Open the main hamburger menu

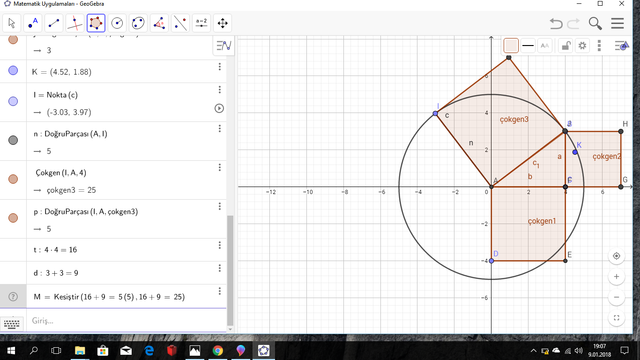tap(618, 23)
